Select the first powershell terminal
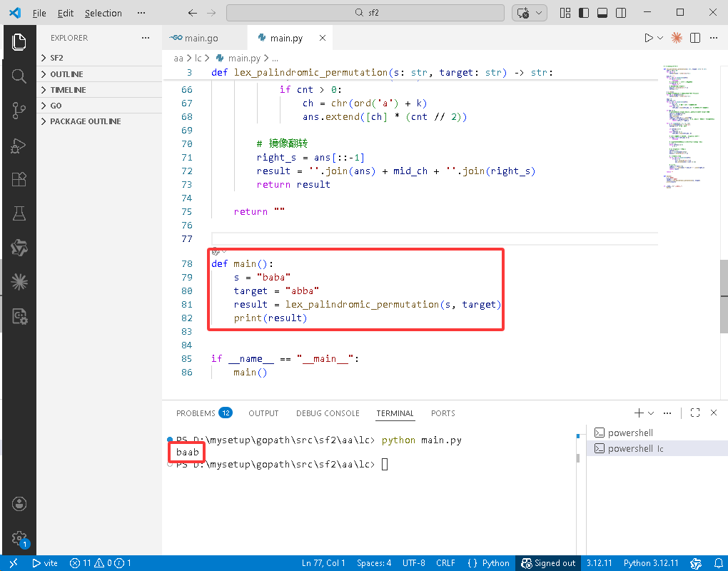This screenshot has height=571, width=728. [657, 433]
